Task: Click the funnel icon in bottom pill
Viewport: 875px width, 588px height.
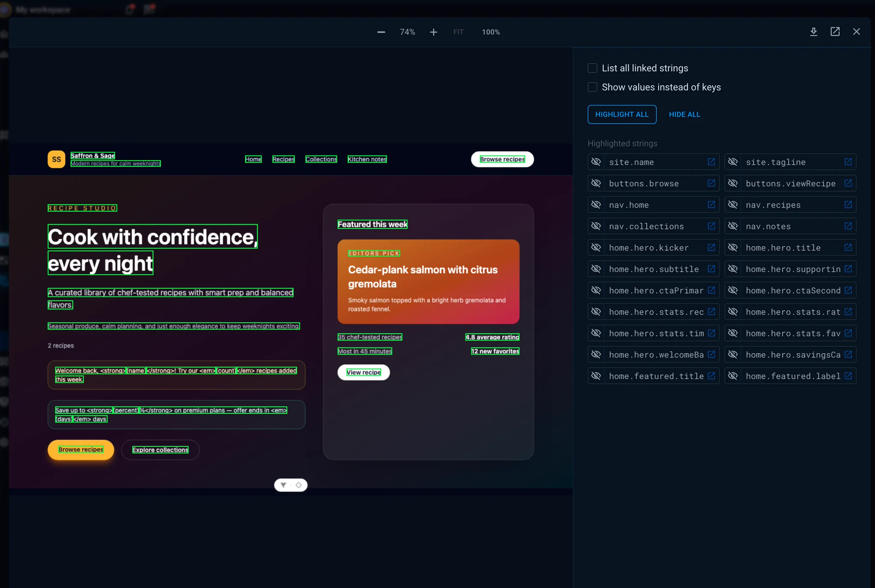Action: pyautogui.click(x=283, y=485)
